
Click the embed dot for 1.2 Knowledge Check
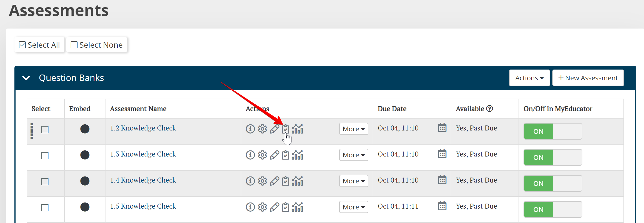85,129
